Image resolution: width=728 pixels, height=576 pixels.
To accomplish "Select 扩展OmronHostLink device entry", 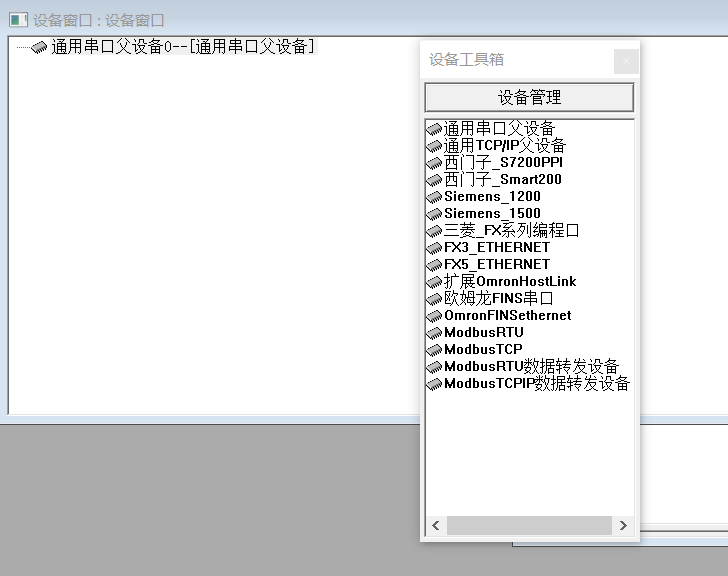I will 510,282.
